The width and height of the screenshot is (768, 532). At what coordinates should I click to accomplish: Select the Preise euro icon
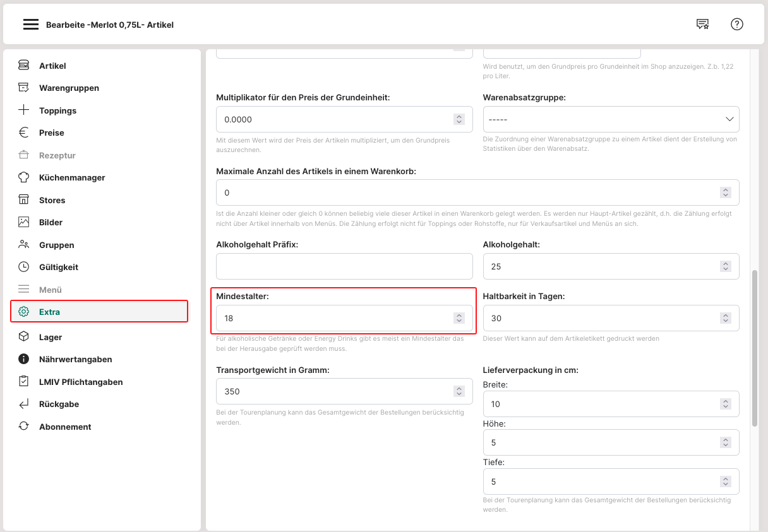[24, 133]
